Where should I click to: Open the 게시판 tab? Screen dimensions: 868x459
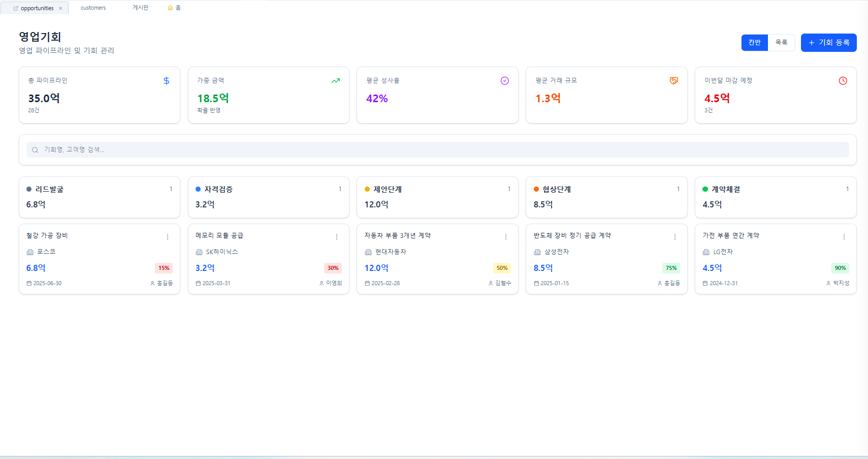tap(140, 8)
